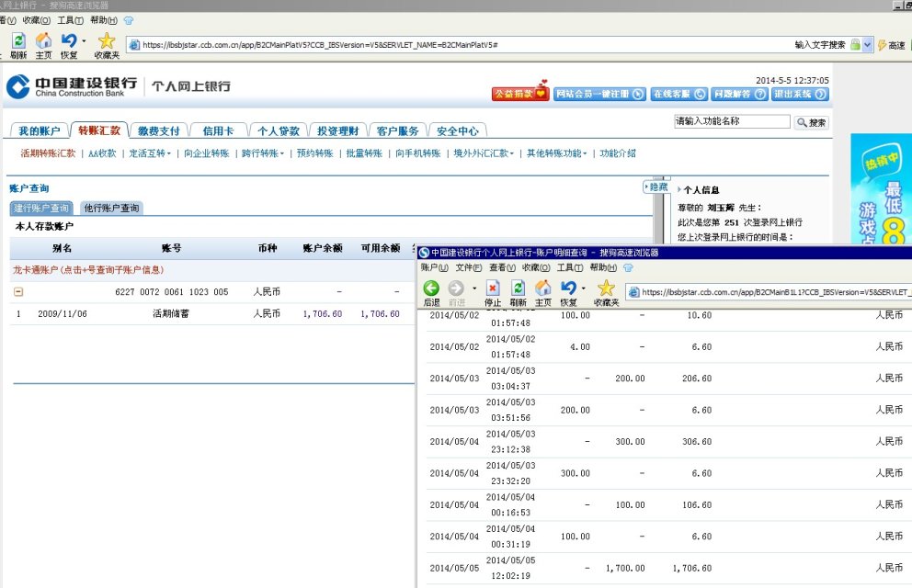
Task: Click the green lock security icon in address bar
Action: (855, 45)
